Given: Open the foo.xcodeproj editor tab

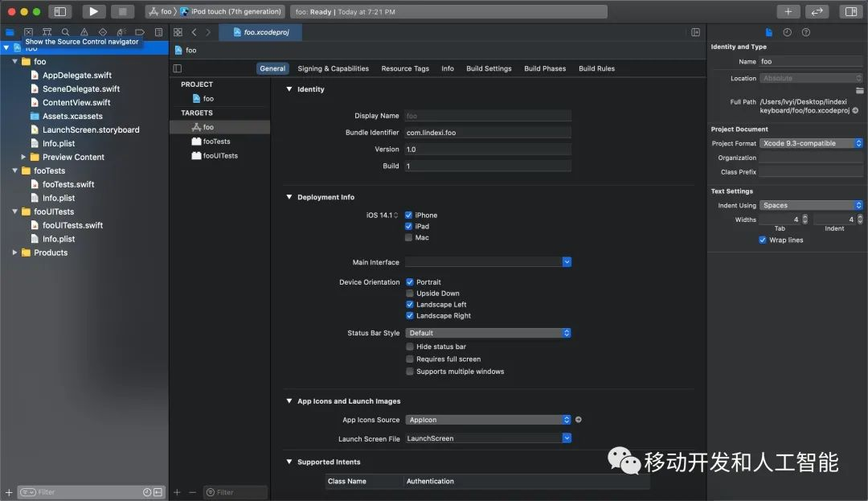Looking at the screenshot, I should [261, 32].
